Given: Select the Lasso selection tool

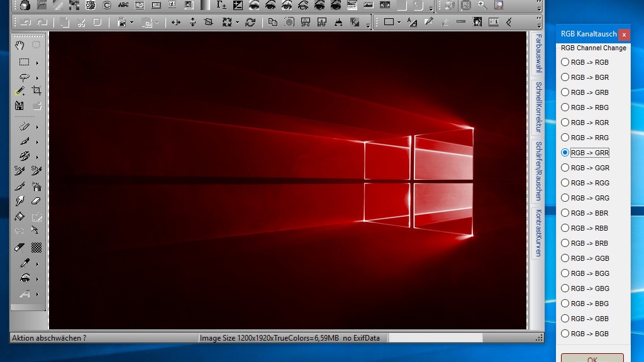Looking at the screenshot, I should [x=25, y=77].
